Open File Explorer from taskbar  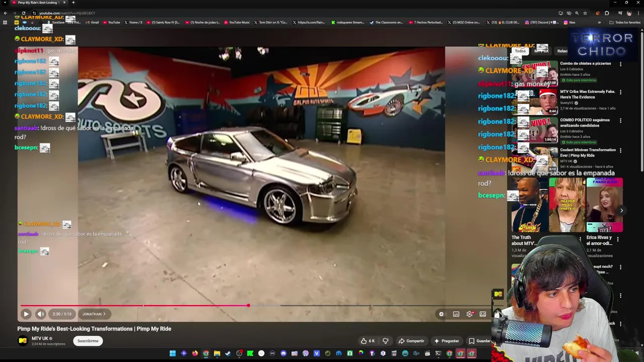pyautogui.click(x=217, y=354)
